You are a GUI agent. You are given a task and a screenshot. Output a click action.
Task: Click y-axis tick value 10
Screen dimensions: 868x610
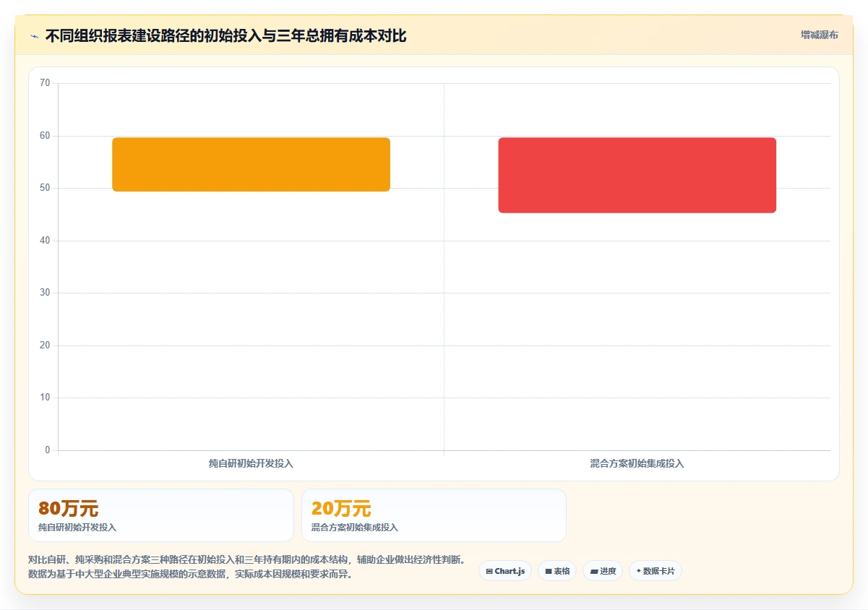click(x=45, y=398)
